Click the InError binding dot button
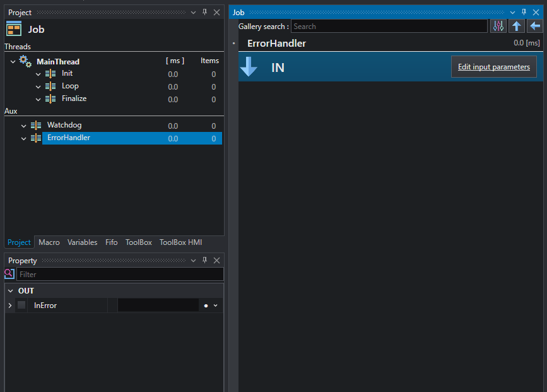This screenshot has height=392, width=547. (206, 306)
